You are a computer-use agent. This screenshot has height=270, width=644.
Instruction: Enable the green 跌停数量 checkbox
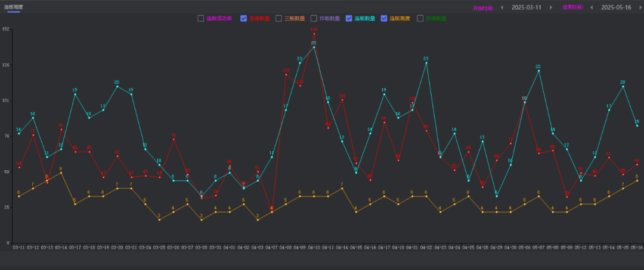click(x=420, y=19)
